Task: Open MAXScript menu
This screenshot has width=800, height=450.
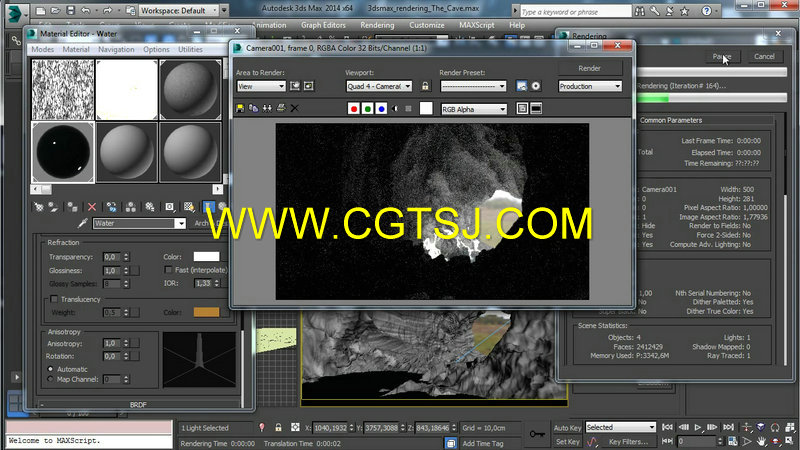Action: pos(477,25)
